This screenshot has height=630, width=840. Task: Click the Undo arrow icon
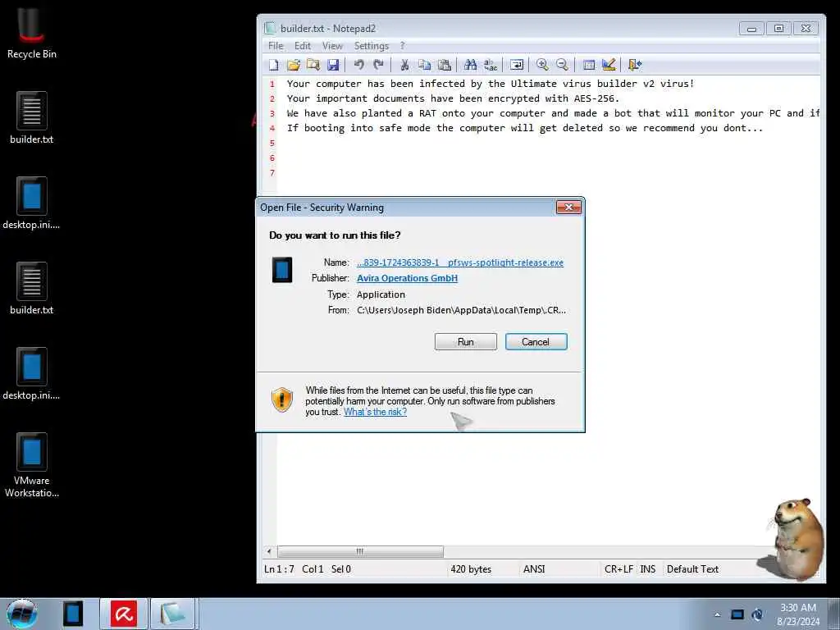[x=359, y=65]
